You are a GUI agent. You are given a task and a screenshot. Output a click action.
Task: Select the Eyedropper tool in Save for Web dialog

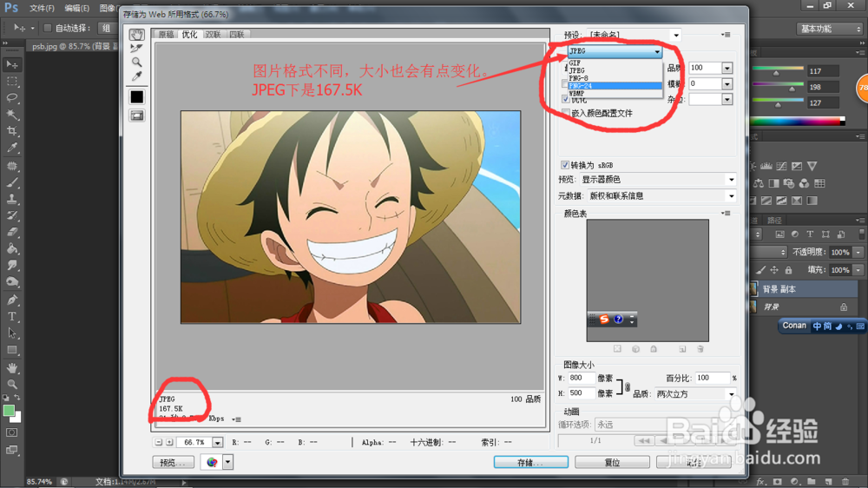tap(136, 76)
